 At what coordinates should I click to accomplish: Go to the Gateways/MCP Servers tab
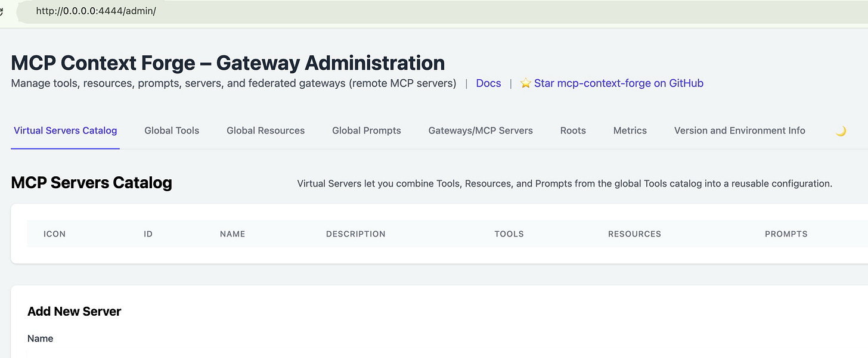coord(480,130)
